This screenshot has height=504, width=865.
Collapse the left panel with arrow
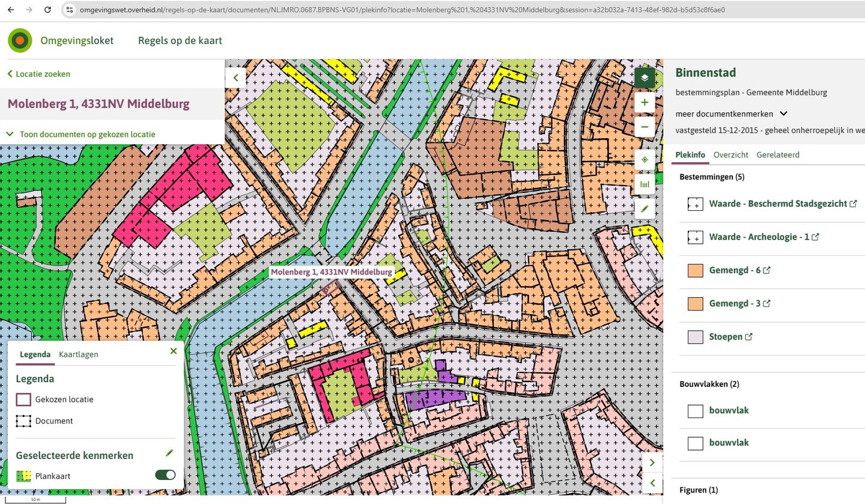click(x=235, y=77)
